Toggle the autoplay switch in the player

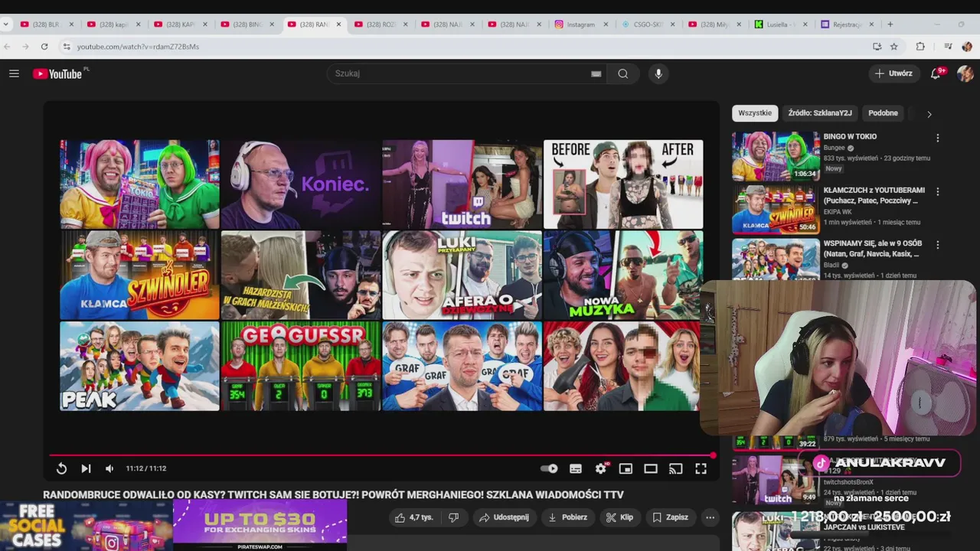click(x=549, y=468)
